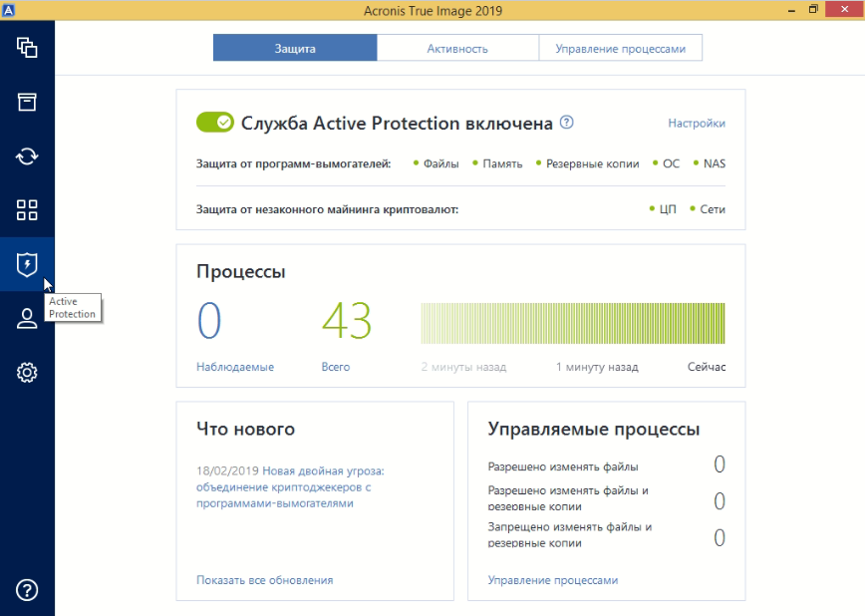Click the Что нового heading
This screenshot has width=865, height=616.
[x=245, y=429]
